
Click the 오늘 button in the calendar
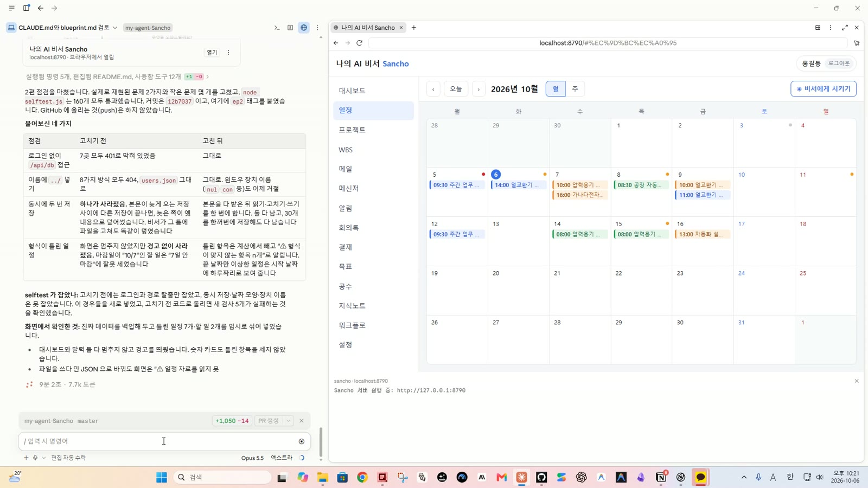456,89
